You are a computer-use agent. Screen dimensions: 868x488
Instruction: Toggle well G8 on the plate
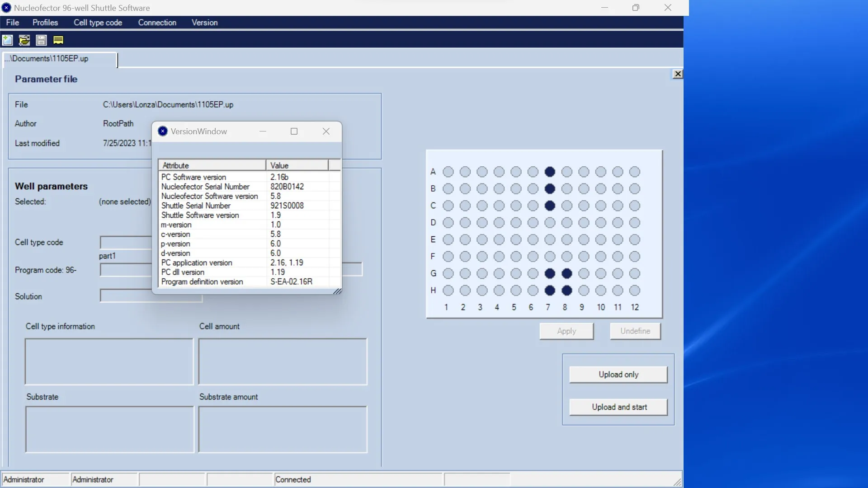pos(567,273)
